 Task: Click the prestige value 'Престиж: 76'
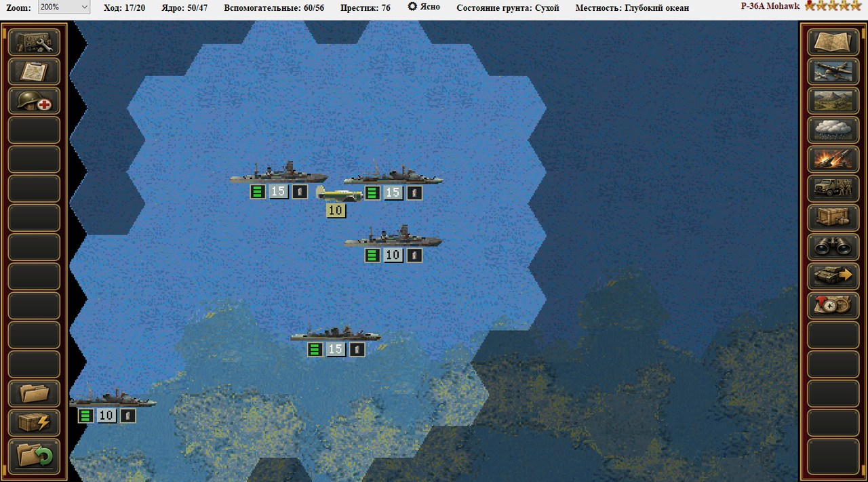click(x=366, y=7)
